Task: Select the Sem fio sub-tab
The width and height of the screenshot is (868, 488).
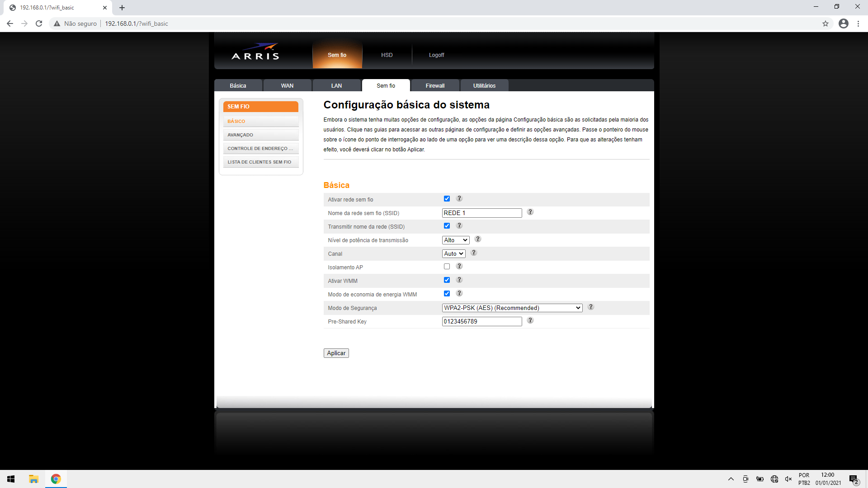Action: coord(386,85)
